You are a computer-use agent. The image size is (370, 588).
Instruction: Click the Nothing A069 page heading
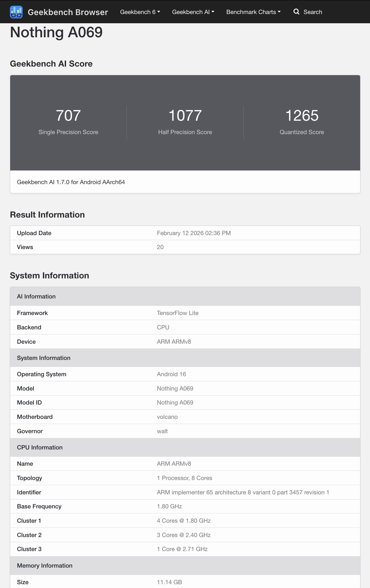point(56,32)
